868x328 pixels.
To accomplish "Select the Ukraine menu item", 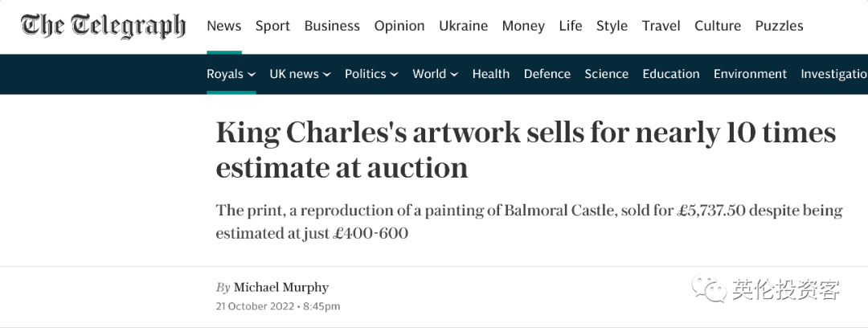I will (x=464, y=26).
